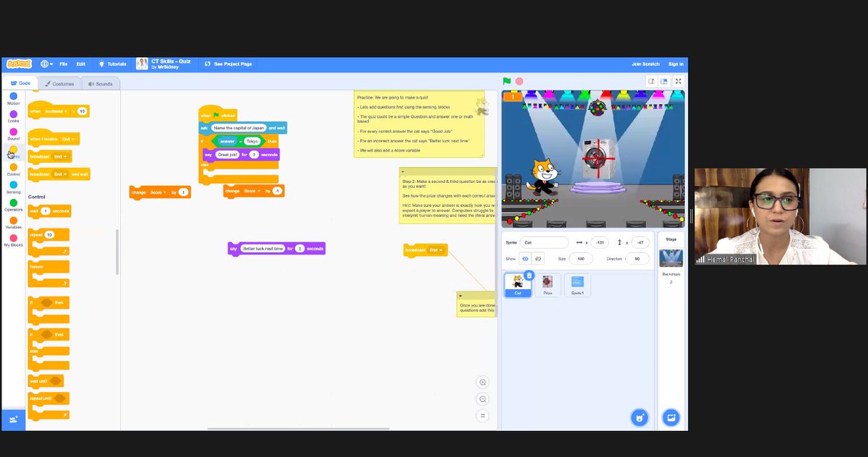Select the Operators block category

click(x=13, y=205)
